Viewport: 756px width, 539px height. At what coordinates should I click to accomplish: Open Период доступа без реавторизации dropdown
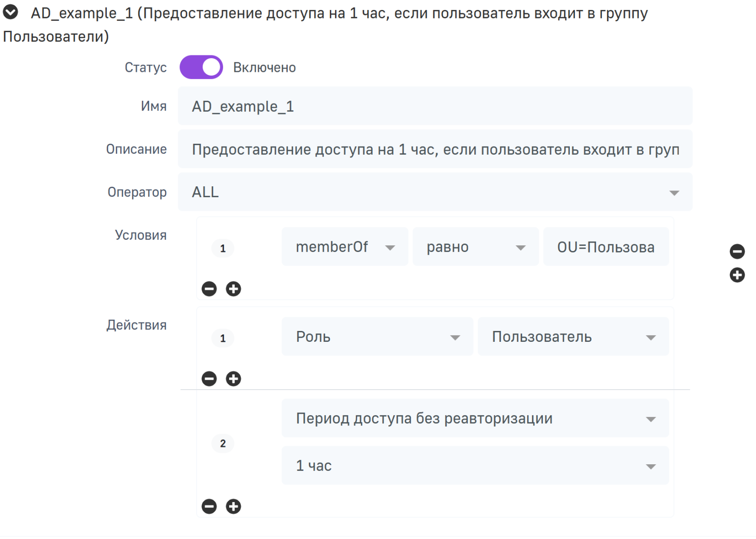pyautogui.click(x=475, y=418)
